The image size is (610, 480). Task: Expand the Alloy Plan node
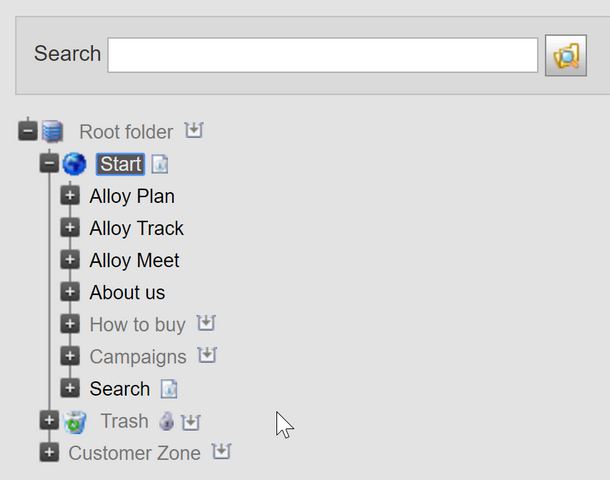[70, 196]
